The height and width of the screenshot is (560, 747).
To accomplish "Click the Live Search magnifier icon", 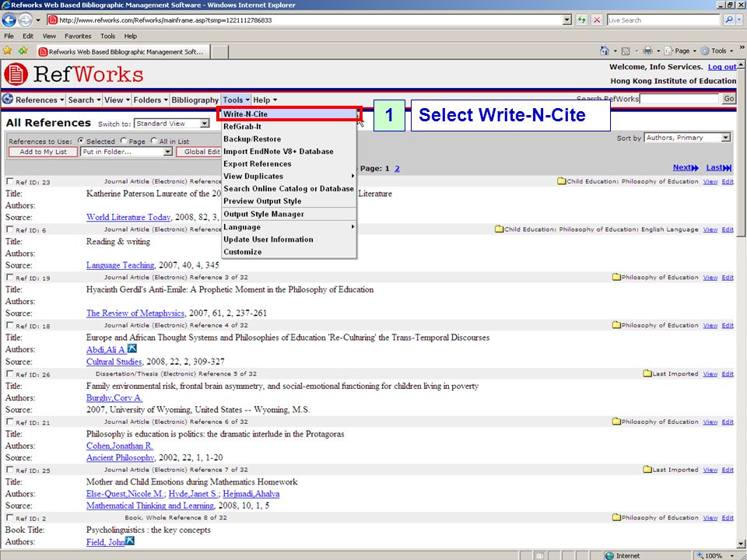I will pos(728,20).
